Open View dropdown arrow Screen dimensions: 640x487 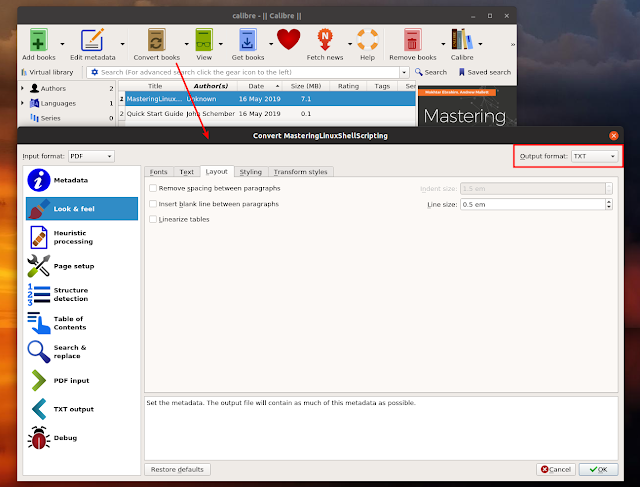(x=221, y=44)
